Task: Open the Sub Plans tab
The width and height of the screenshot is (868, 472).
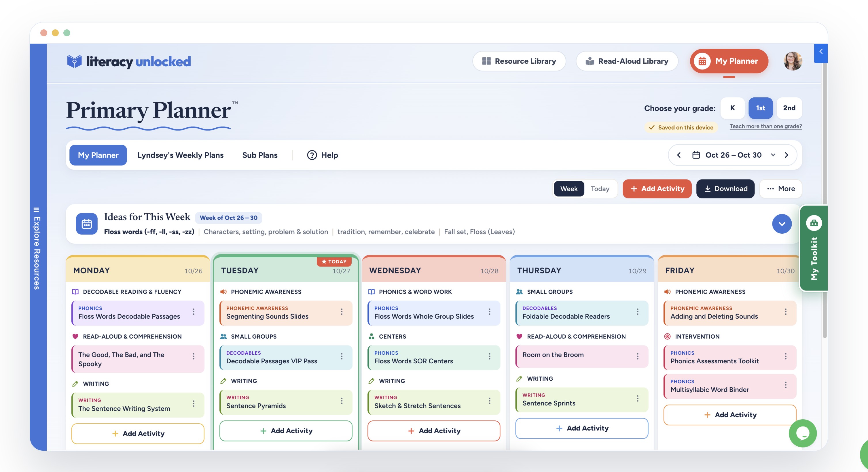Action: tap(260, 155)
